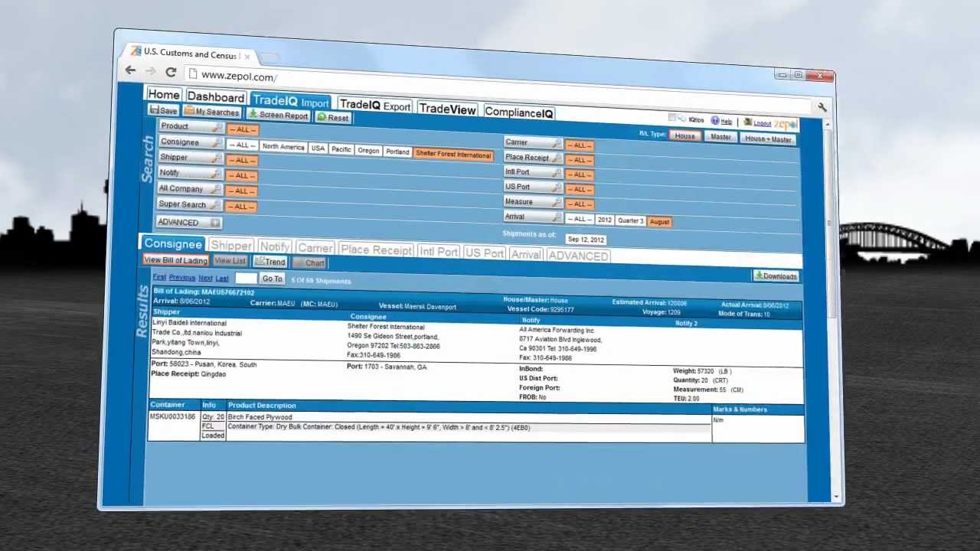Viewport: 980px width, 551px height.
Task: Switch to the Dashboard tab
Action: point(216,97)
